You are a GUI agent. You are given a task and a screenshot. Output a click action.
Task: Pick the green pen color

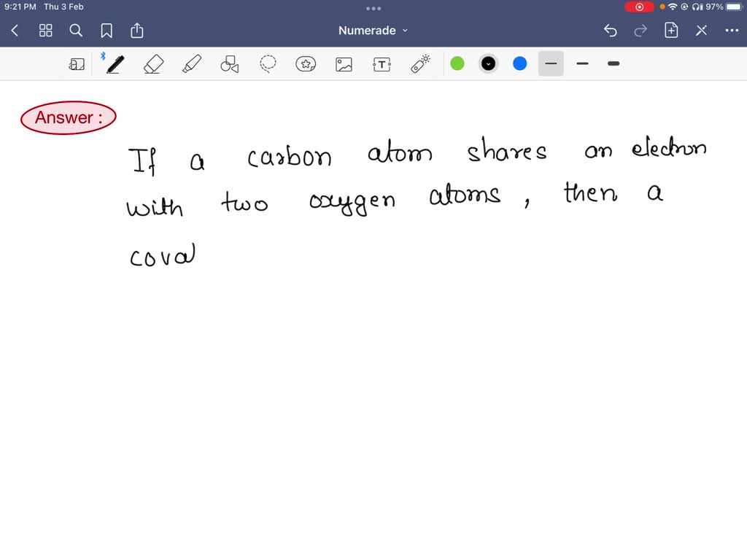(x=457, y=64)
